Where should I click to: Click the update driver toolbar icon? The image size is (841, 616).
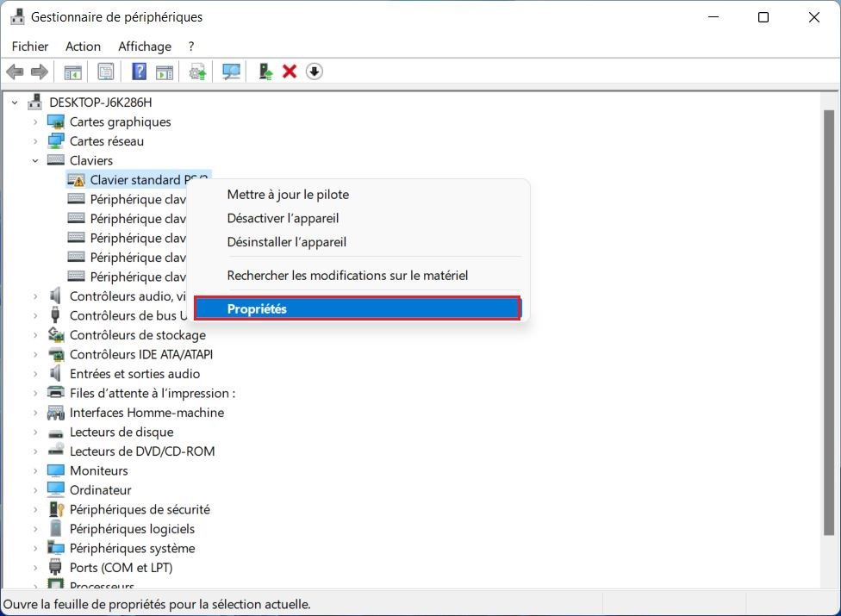click(196, 71)
